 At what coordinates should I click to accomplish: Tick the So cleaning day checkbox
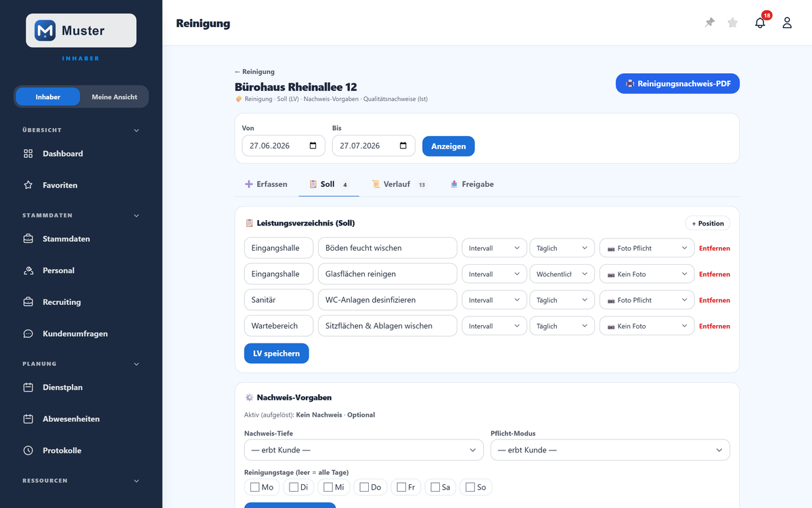470,487
